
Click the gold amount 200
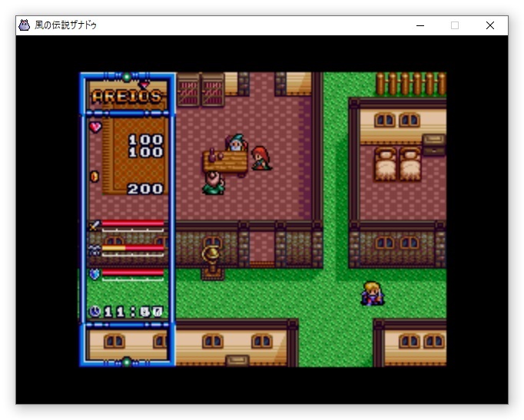[145, 189]
